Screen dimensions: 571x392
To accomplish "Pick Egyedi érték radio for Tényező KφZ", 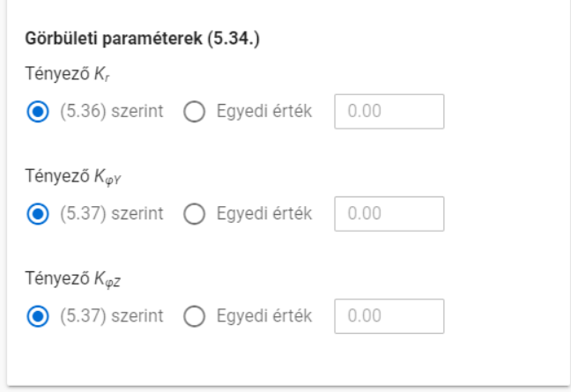I will click(194, 316).
